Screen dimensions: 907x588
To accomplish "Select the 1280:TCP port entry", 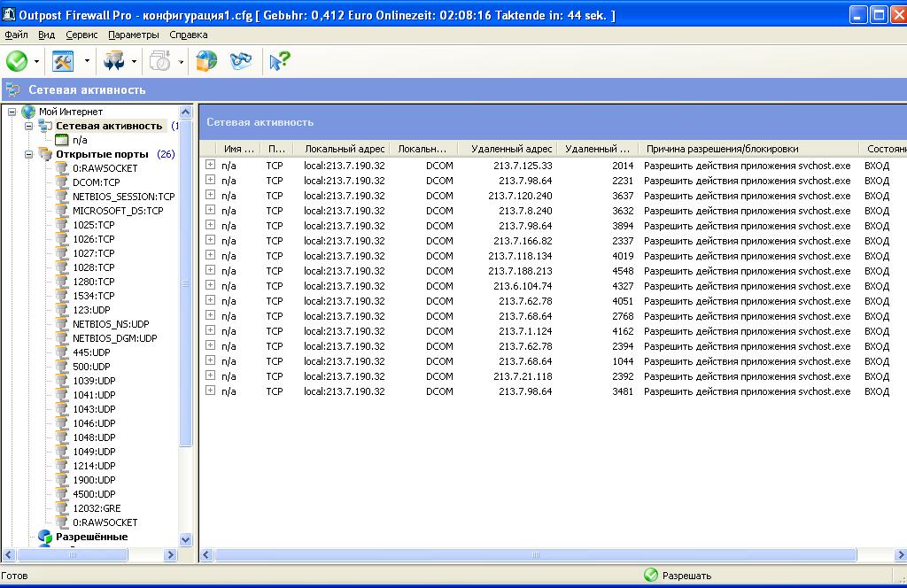I will (93, 282).
